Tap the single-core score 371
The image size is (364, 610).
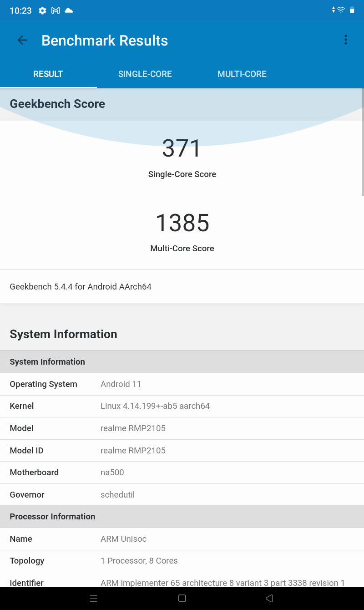[182, 148]
